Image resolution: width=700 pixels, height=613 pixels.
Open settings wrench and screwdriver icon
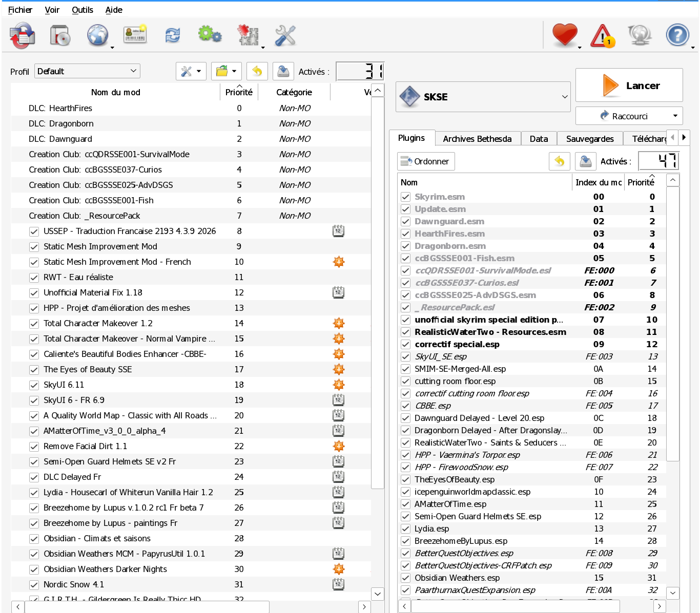(285, 35)
